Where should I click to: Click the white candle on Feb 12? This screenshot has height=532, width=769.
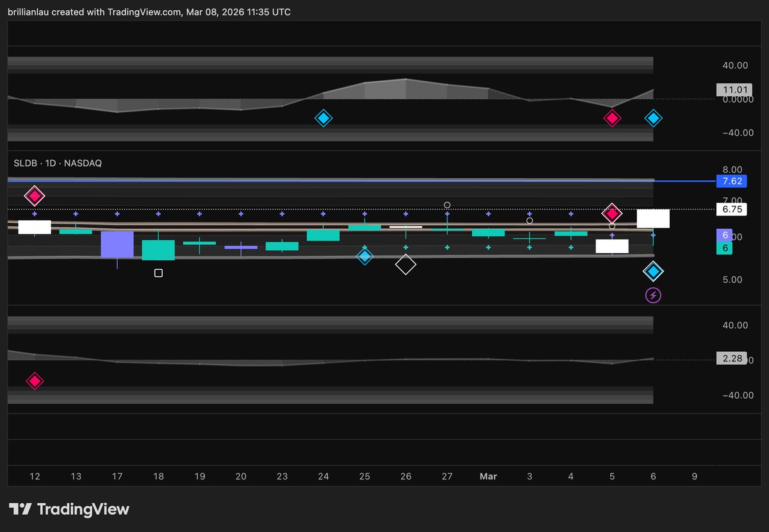(x=35, y=227)
